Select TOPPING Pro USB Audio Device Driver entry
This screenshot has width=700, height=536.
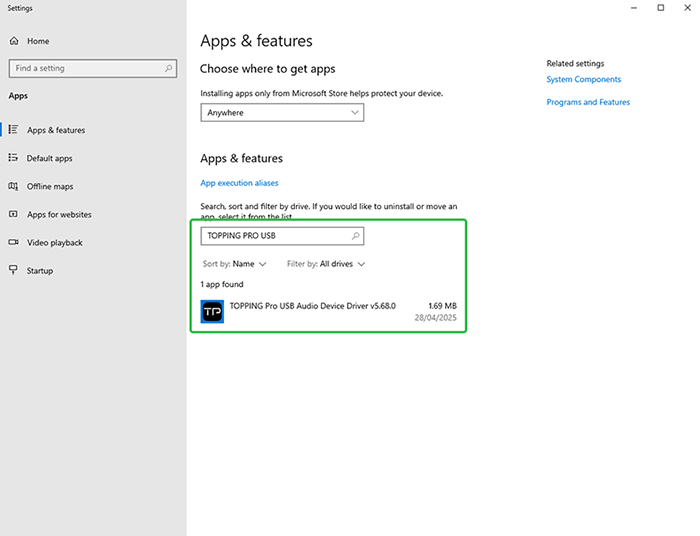(329, 312)
